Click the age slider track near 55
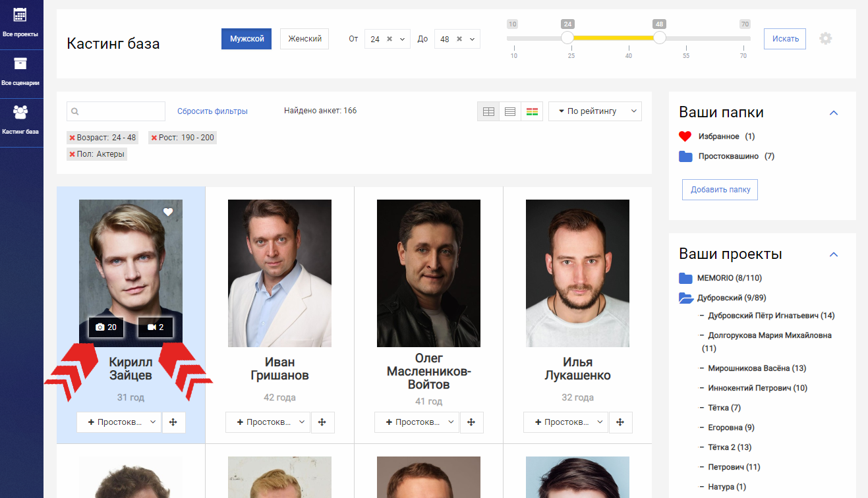This screenshot has width=868, height=498. click(x=686, y=38)
